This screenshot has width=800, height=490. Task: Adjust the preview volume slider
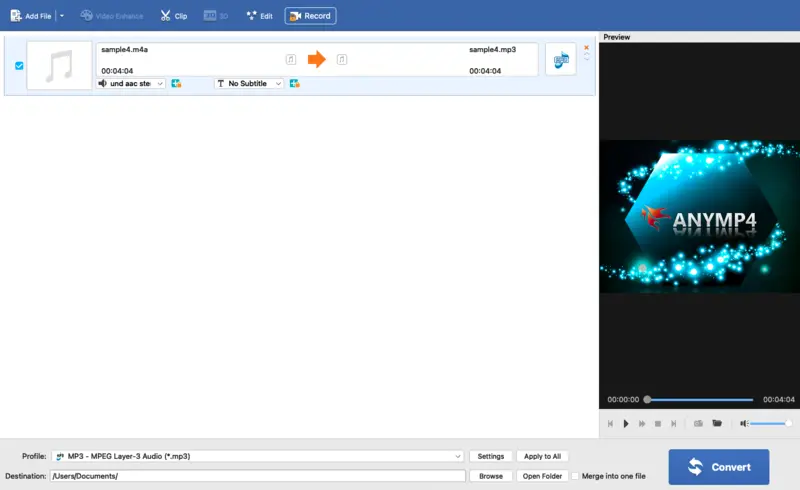770,423
